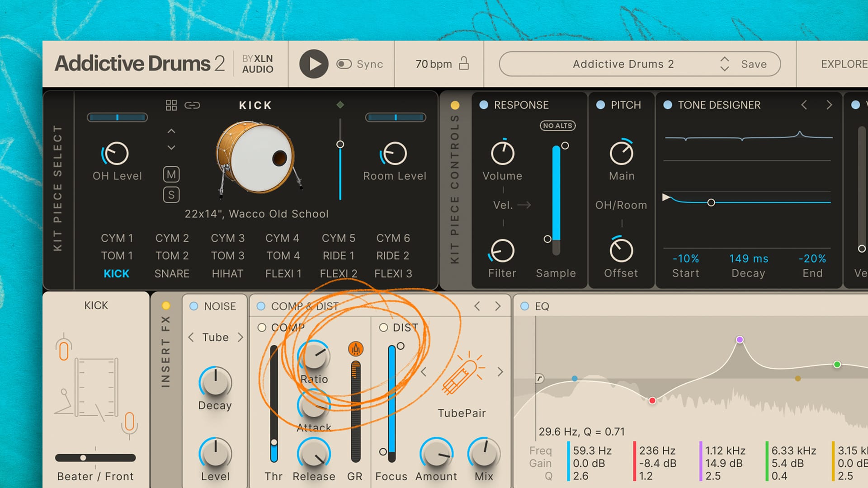
Task: Toggle the Sync switch
Action: coord(344,64)
